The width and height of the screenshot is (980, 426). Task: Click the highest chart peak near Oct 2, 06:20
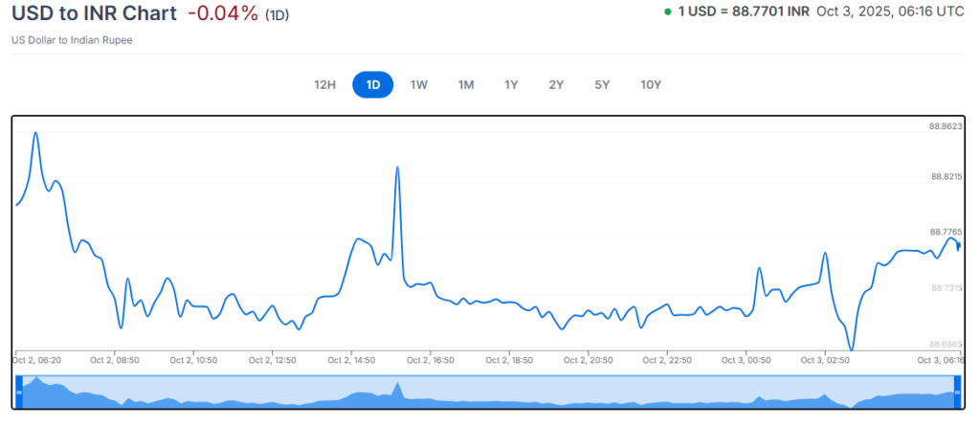coord(35,133)
